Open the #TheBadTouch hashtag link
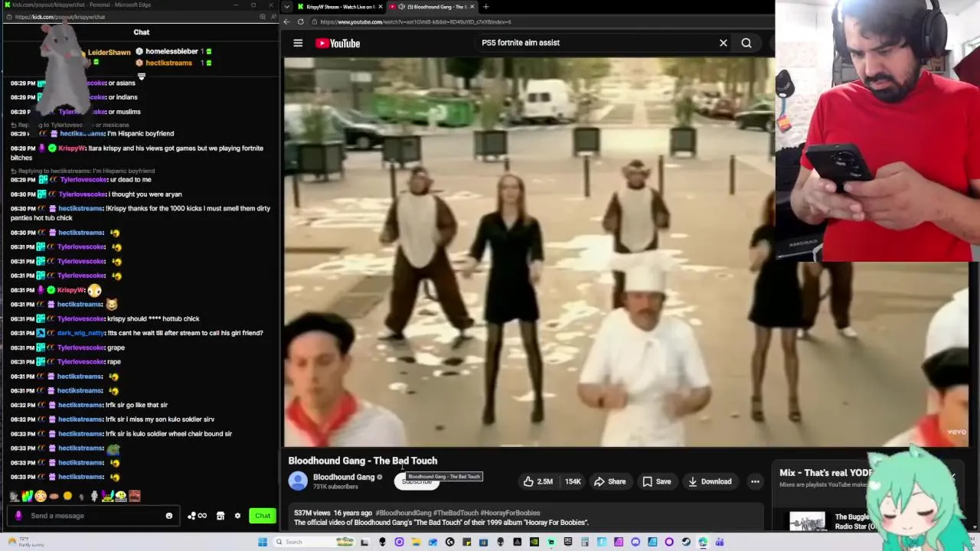Viewport: 980px width, 551px height. pyautogui.click(x=456, y=513)
